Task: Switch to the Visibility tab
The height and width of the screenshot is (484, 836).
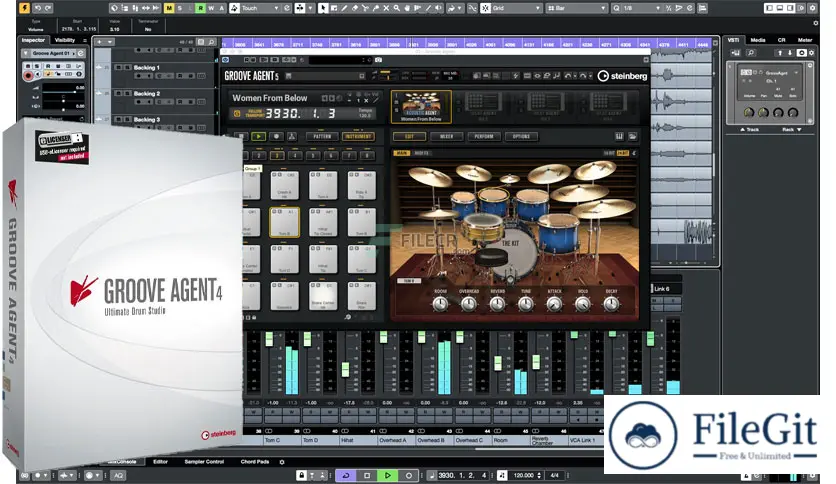Action: click(65, 40)
